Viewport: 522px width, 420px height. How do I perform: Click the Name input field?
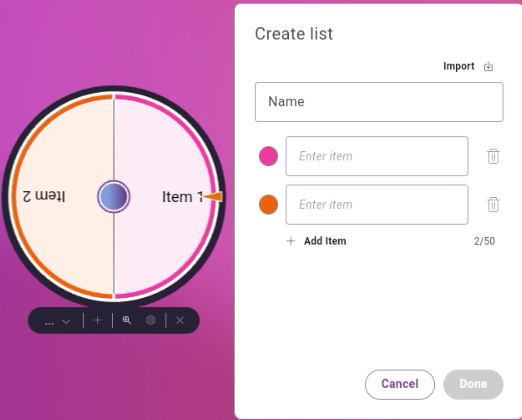(379, 101)
